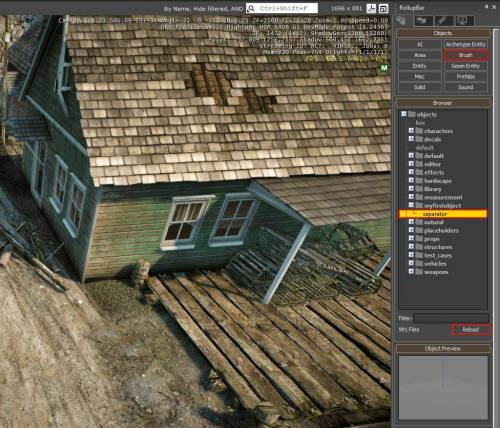
Task: Select the Archetype Entity object type
Action: pos(466,44)
